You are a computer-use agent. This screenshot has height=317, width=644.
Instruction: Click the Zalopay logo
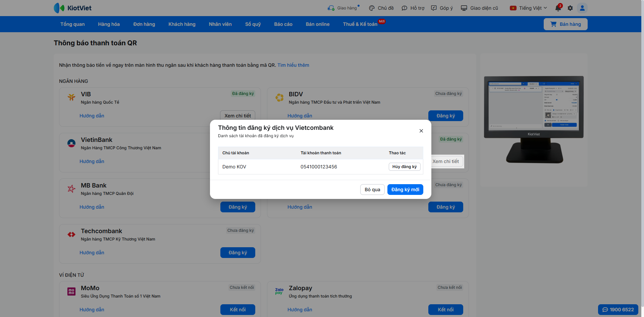coord(279,291)
